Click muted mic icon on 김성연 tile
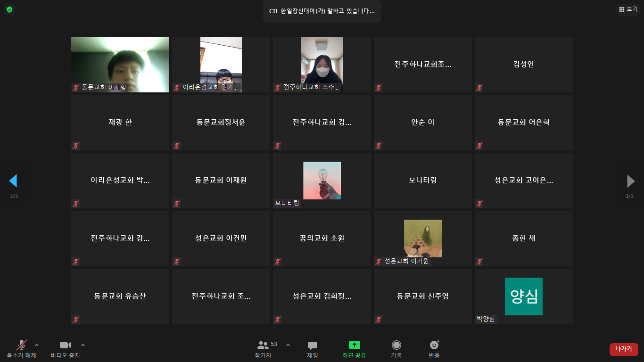 coord(479,88)
